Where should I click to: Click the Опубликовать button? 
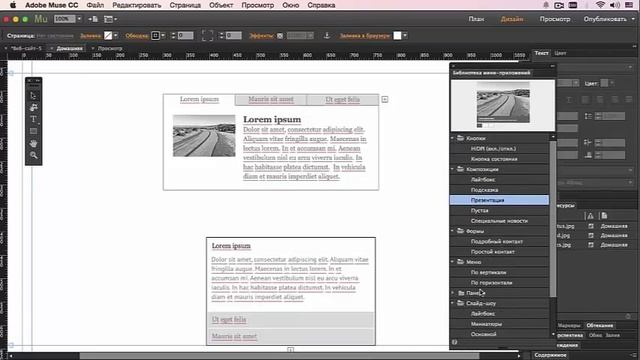[605, 19]
